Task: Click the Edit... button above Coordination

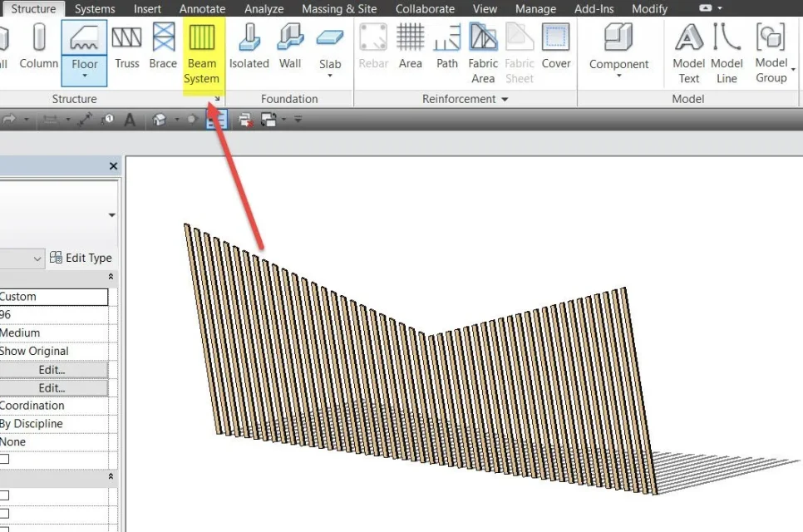Action: pyautogui.click(x=52, y=388)
